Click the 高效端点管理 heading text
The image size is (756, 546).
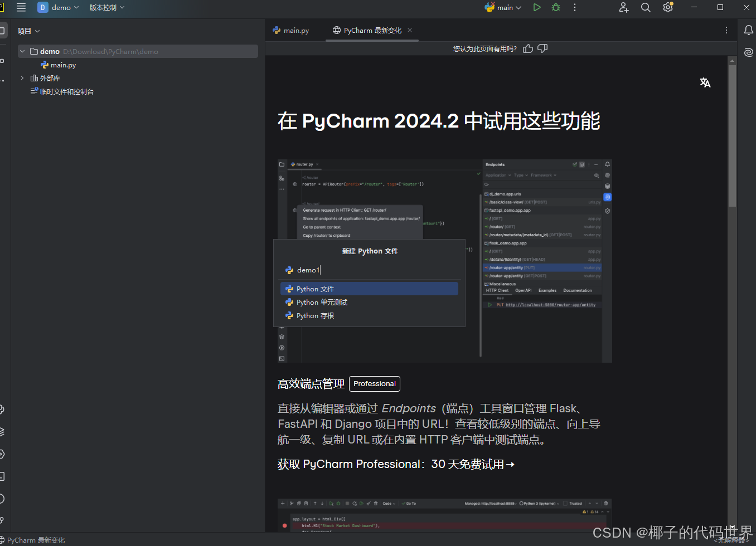(311, 384)
